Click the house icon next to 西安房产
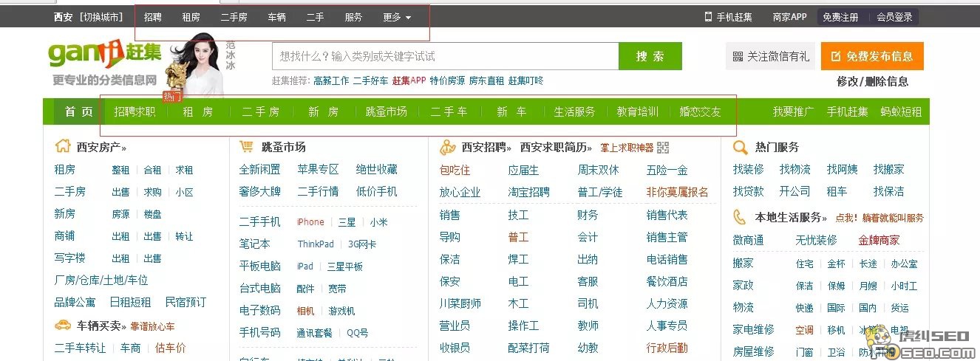980x361 pixels. (63, 146)
